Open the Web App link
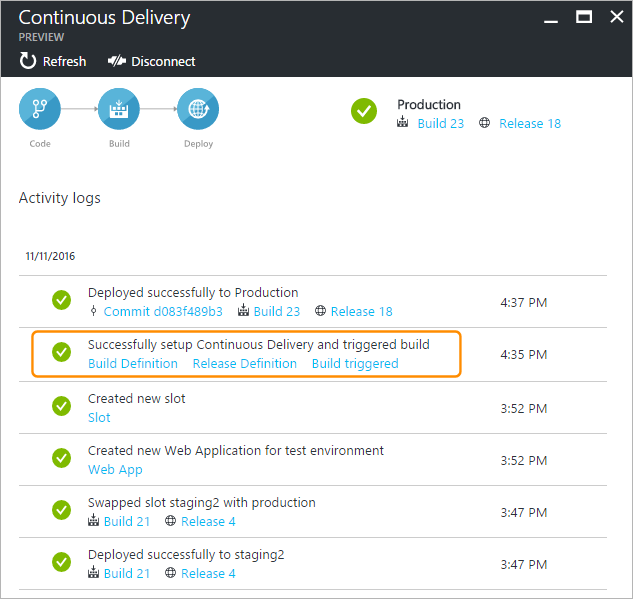This screenshot has width=633, height=599. 115,469
